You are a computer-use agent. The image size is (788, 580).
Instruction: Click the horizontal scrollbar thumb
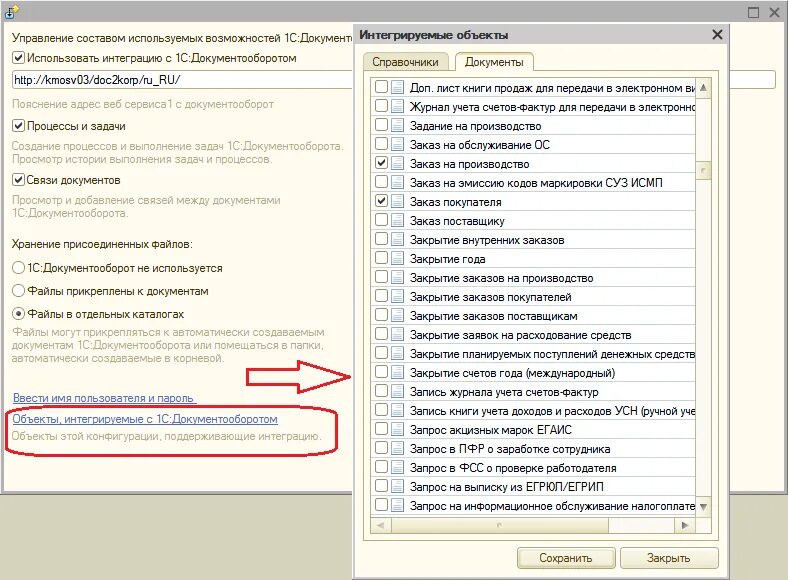click(x=500, y=525)
